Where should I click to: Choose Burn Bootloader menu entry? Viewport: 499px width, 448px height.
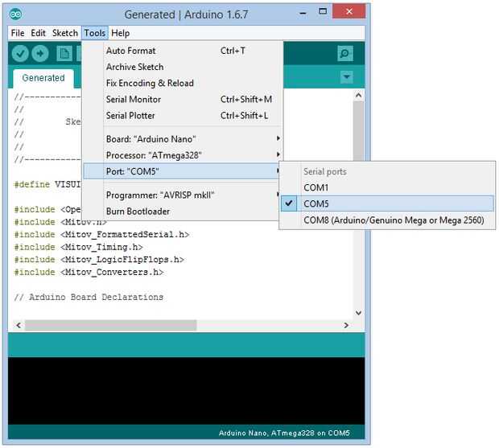click(x=182, y=211)
